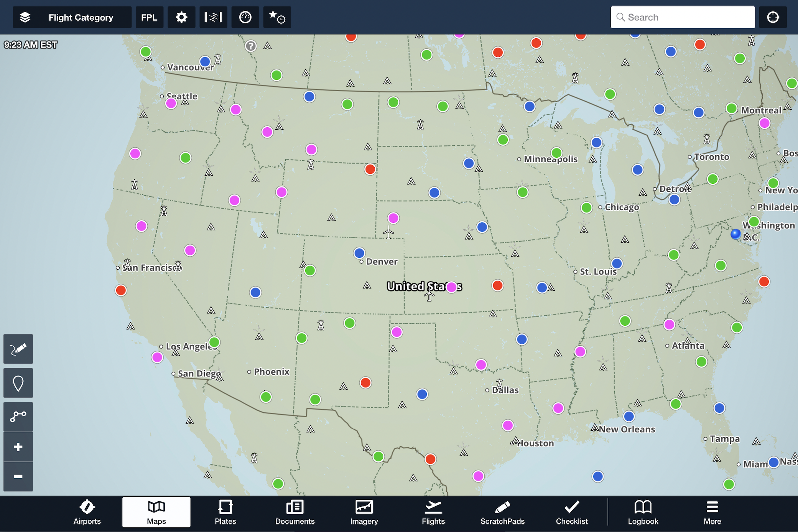
Task: Go to the Imagery tab
Action: [364, 512]
